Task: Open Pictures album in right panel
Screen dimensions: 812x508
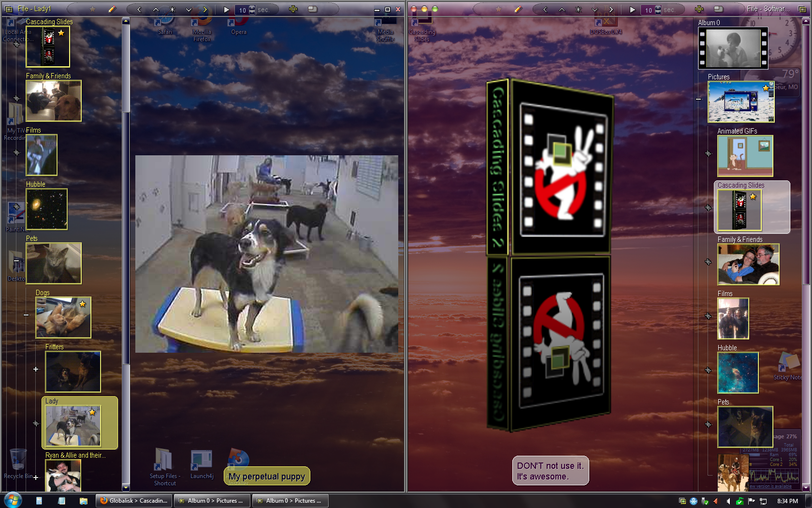Action: click(x=741, y=102)
